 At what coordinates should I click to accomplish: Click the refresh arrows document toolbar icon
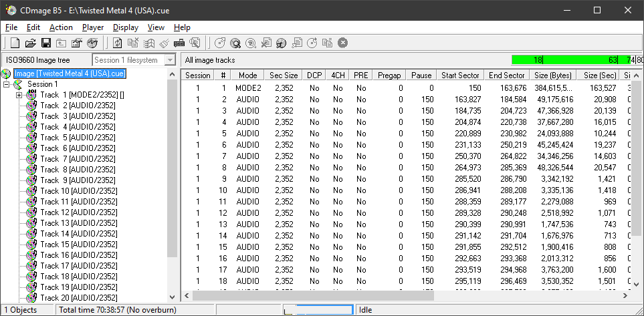(117, 43)
